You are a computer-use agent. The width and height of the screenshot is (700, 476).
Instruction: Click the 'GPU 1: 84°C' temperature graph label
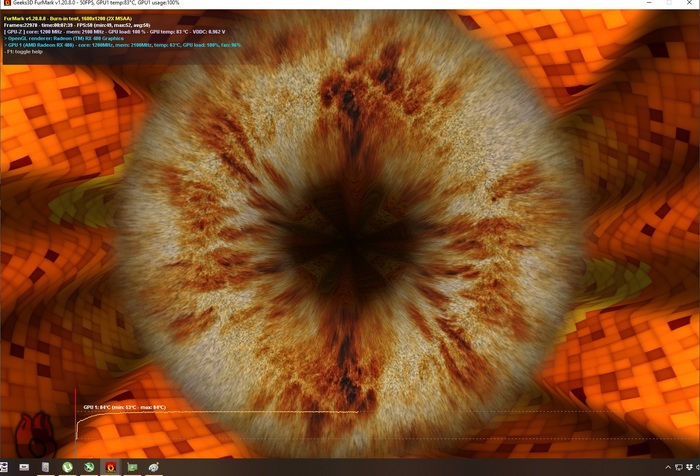pyautogui.click(x=125, y=407)
